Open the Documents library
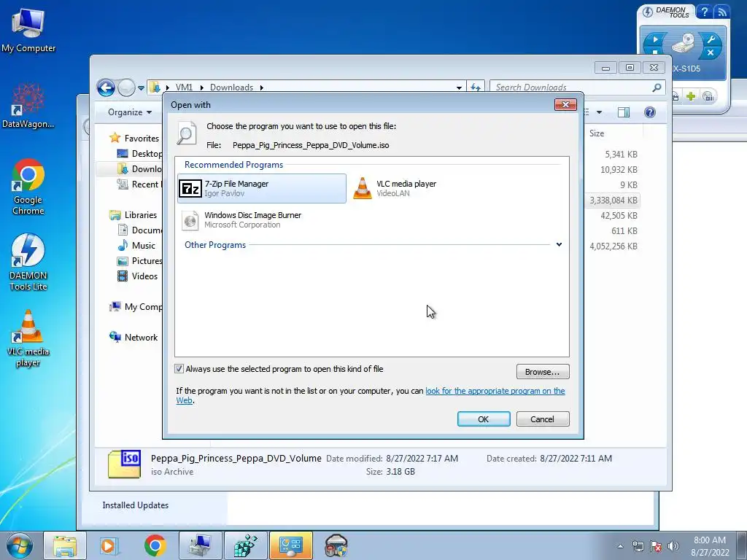Viewport: 747px width, 560px height. [x=147, y=230]
